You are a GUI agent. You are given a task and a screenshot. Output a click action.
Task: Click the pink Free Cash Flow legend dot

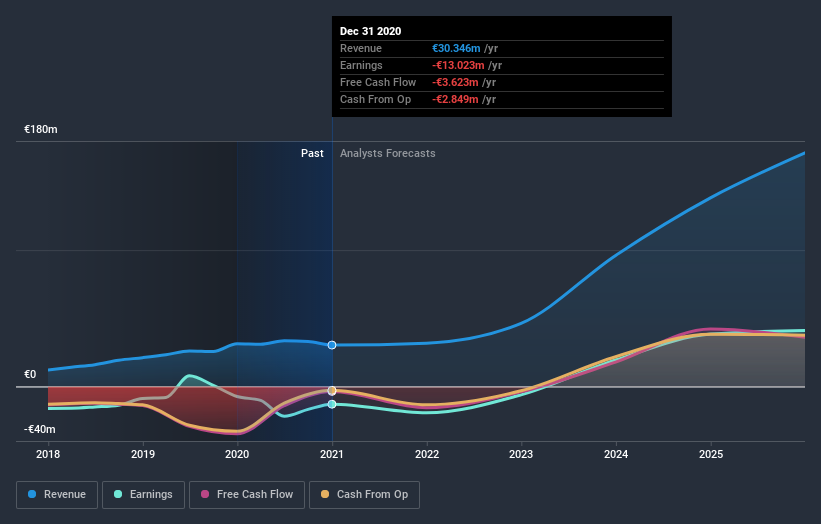pos(205,494)
